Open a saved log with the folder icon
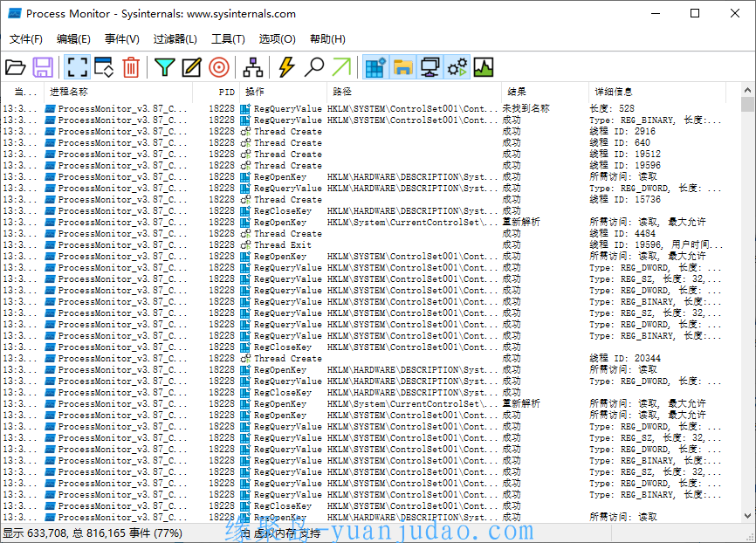 click(15, 67)
